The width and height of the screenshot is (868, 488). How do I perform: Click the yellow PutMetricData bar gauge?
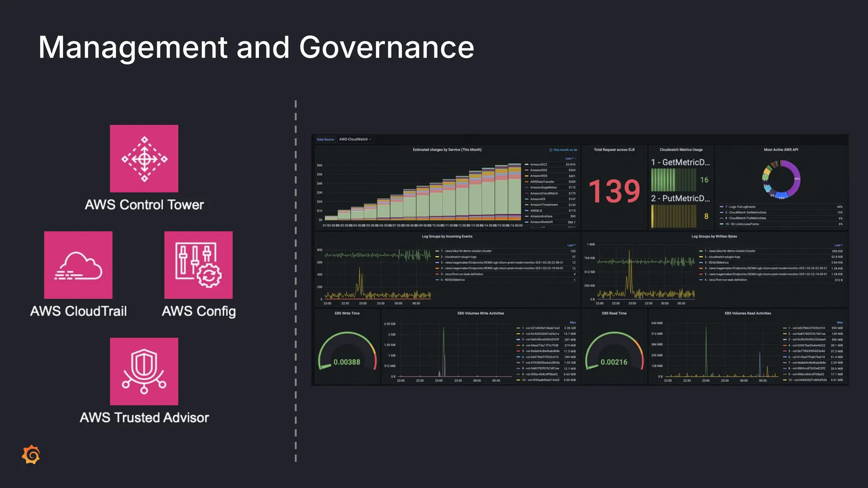click(x=673, y=216)
